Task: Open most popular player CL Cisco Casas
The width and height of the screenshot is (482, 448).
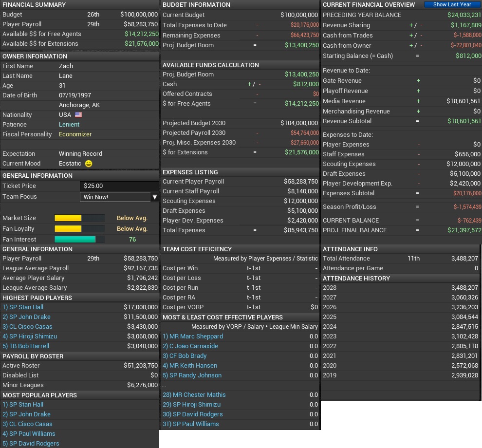Action: (x=27, y=424)
